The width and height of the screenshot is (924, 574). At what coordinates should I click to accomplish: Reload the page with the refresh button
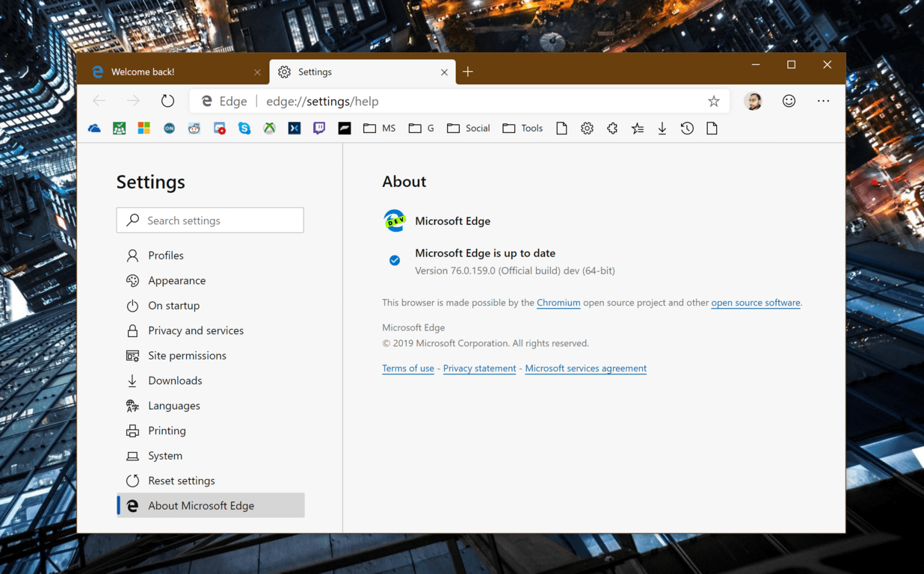pyautogui.click(x=167, y=101)
